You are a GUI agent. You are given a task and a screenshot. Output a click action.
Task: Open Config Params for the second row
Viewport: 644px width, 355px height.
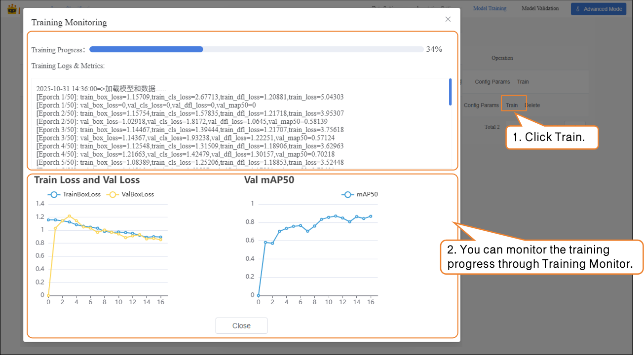[x=481, y=105]
